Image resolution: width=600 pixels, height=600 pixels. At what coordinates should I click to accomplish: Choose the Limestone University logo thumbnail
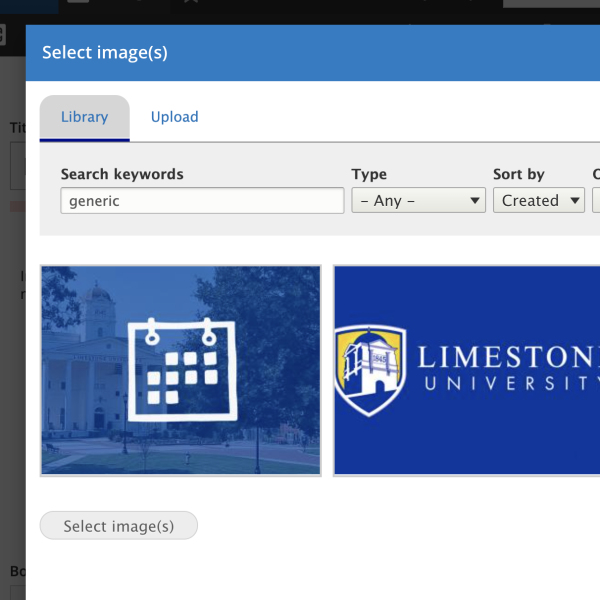click(467, 370)
